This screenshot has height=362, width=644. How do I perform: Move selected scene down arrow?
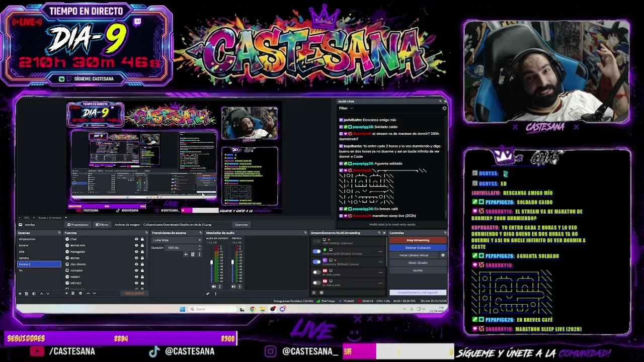click(48, 294)
